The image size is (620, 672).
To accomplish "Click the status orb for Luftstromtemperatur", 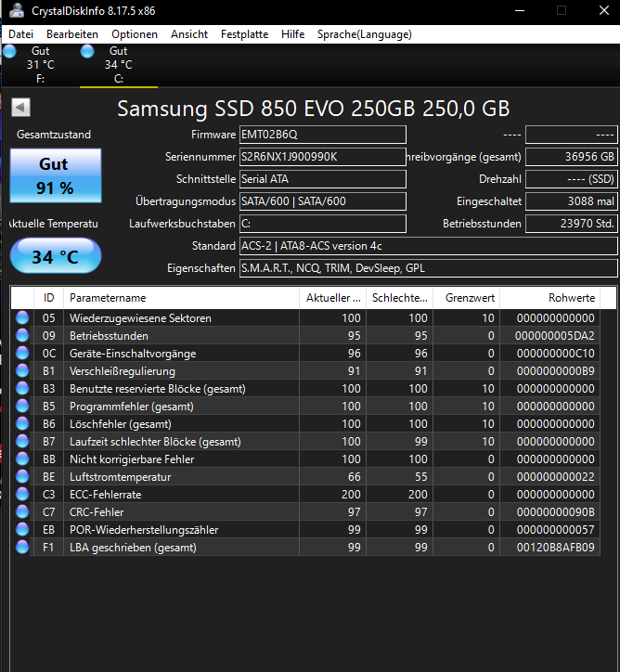I will point(22,476).
